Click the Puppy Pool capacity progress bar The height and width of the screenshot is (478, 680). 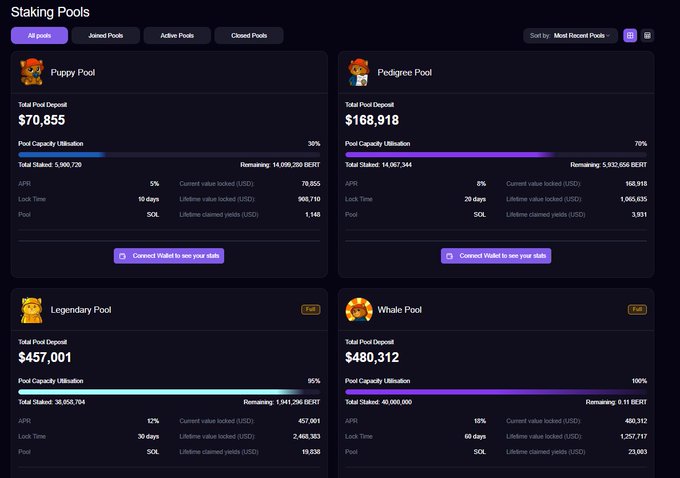(x=169, y=154)
